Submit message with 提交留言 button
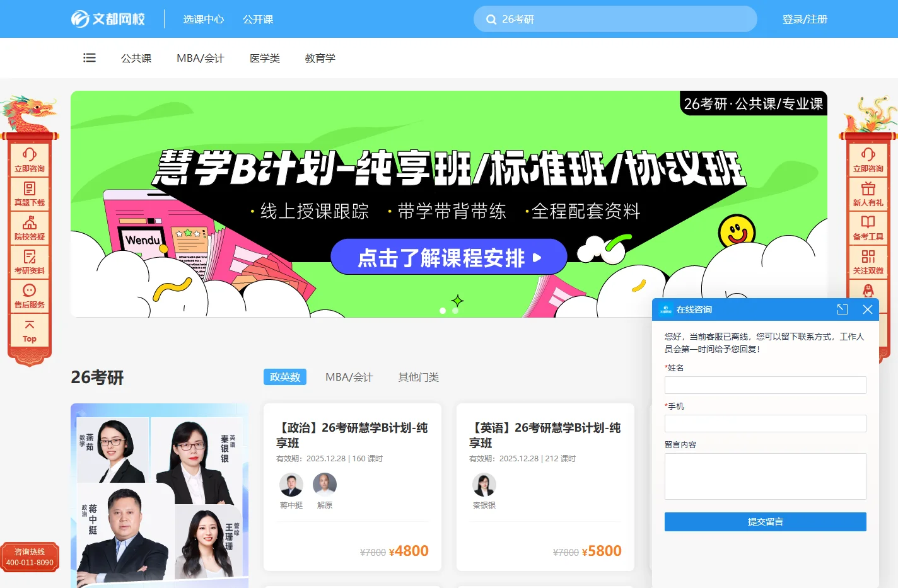 pos(766,522)
